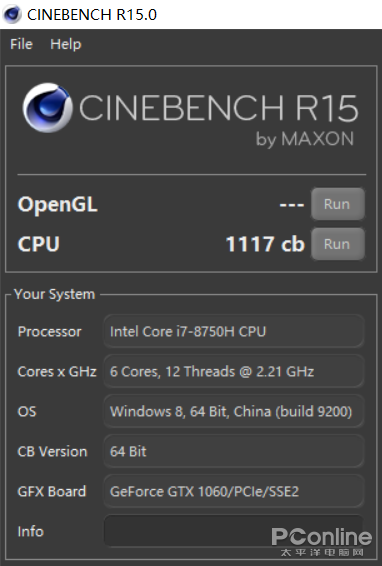The image size is (382, 566).
Task: Click the CINEBENCH R15 banner text
Action: pyautogui.click(x=218, y=108)
